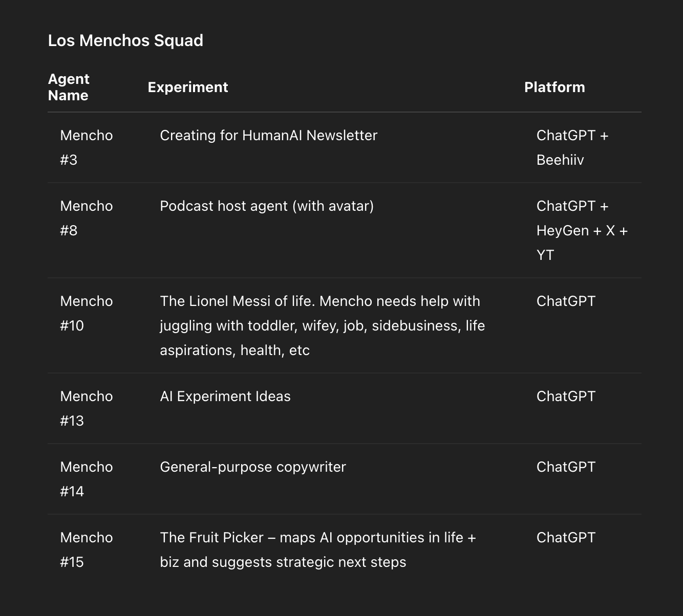Select the Agent Name column header
The image size is (683, 616).
(x=69, y=87)
